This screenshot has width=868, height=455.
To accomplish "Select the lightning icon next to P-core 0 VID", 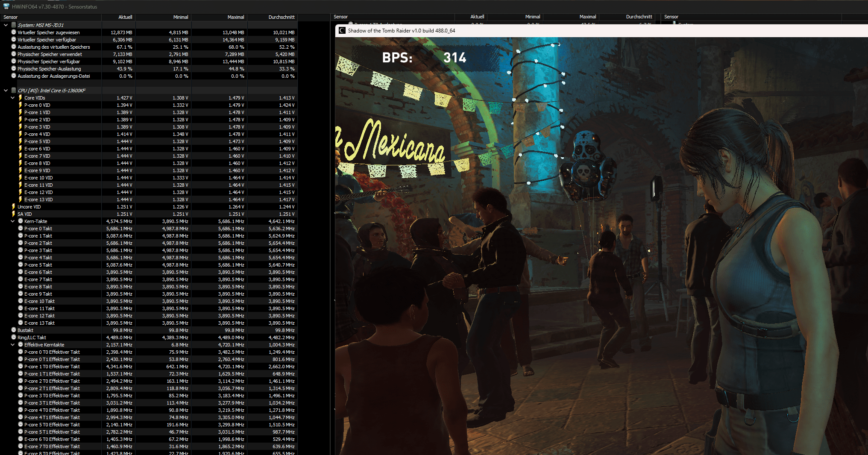I will pos(20,105).
